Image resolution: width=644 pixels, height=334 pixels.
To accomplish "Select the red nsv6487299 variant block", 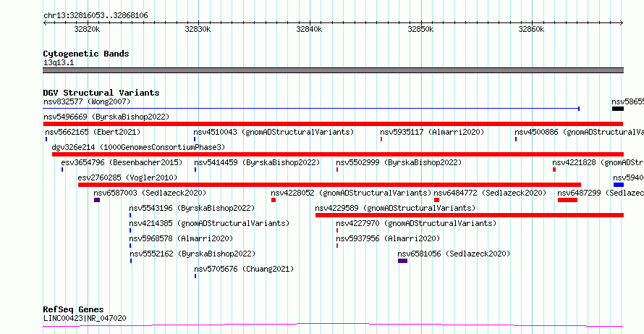I will point(567,200).
